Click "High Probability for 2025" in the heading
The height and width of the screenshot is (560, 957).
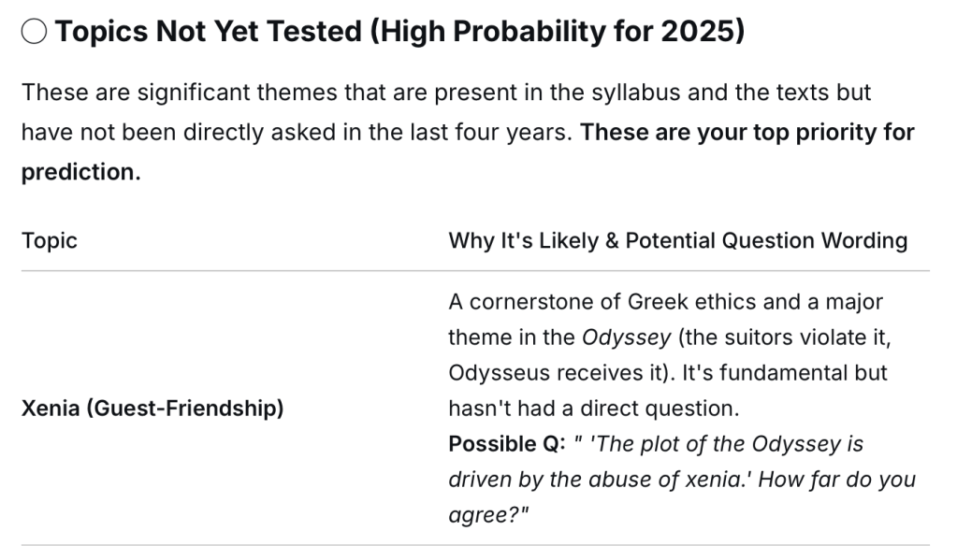point(554,32)
